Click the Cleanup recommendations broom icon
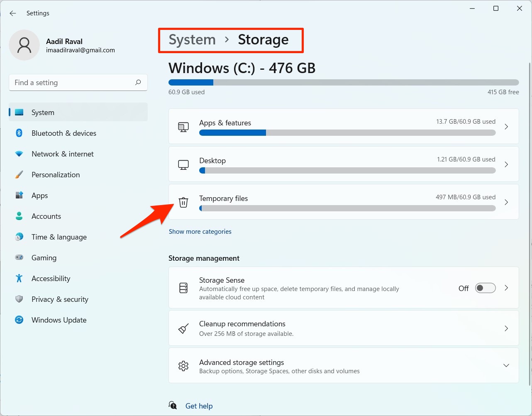The width and height of the screenshot is (532, 416). pyautogui.click(x=183, y=329)
